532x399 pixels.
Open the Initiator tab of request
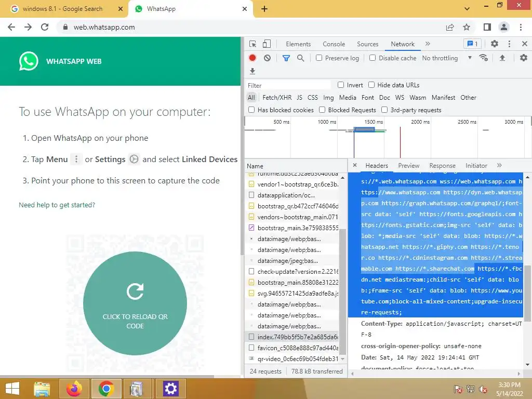coord(476,166)
